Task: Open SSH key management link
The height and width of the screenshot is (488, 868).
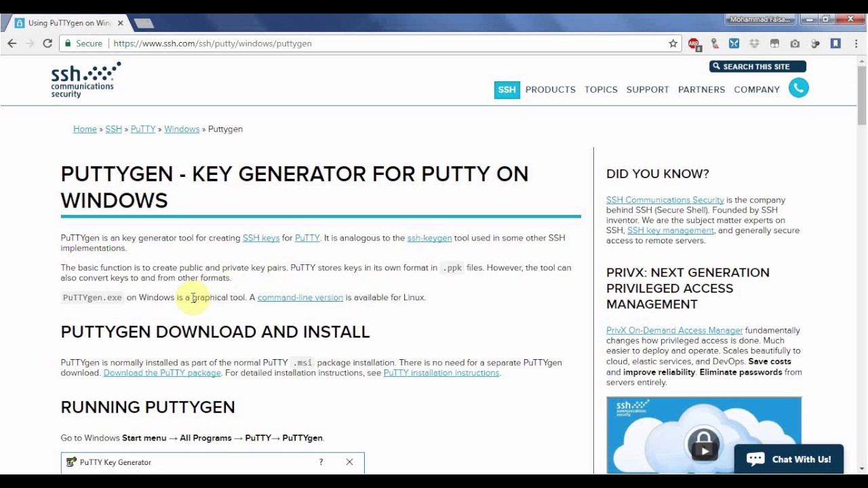Action: (x=671, y=230)
